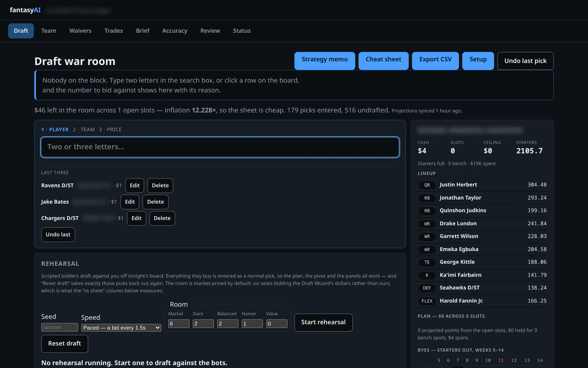Open the Review tab
This screenshot has width=588, height=368.
pos(210,31)
